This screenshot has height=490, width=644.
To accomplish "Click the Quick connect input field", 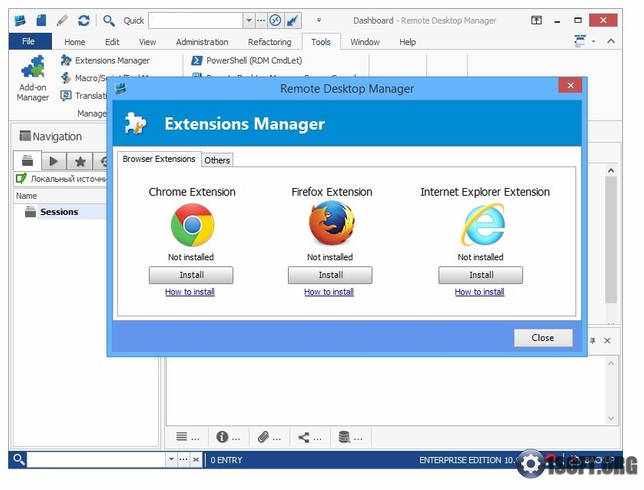I will tap(196, 20).
